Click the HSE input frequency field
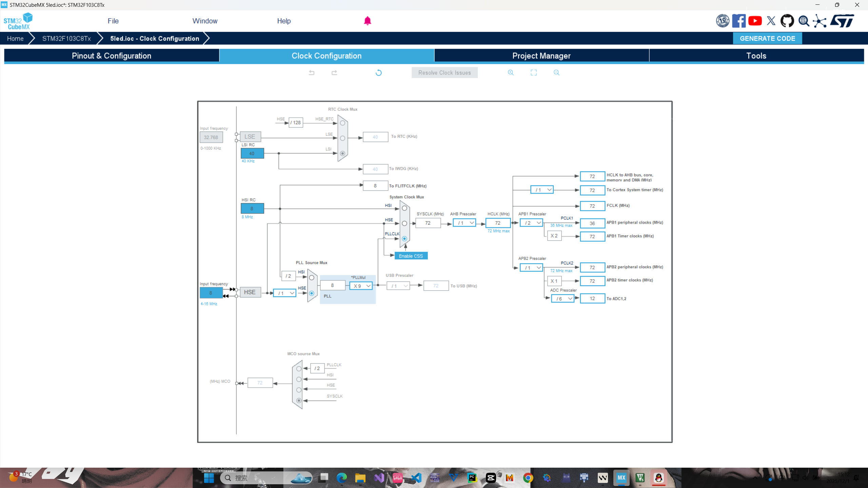 point(211,293)
